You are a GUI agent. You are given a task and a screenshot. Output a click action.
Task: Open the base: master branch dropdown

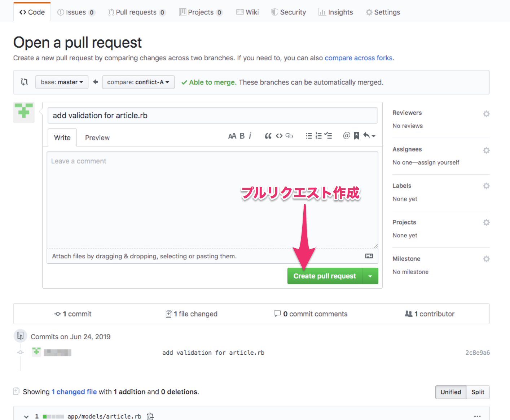(x=62, y=82)
